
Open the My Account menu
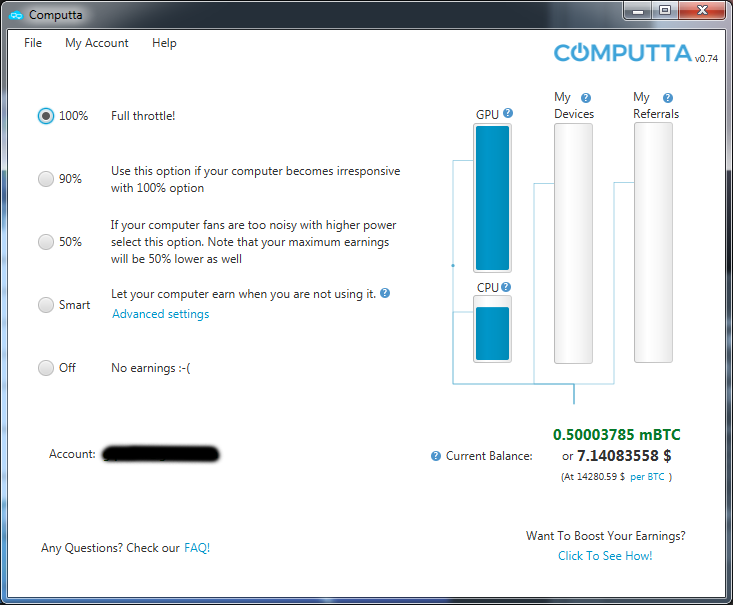click(97, 43)
